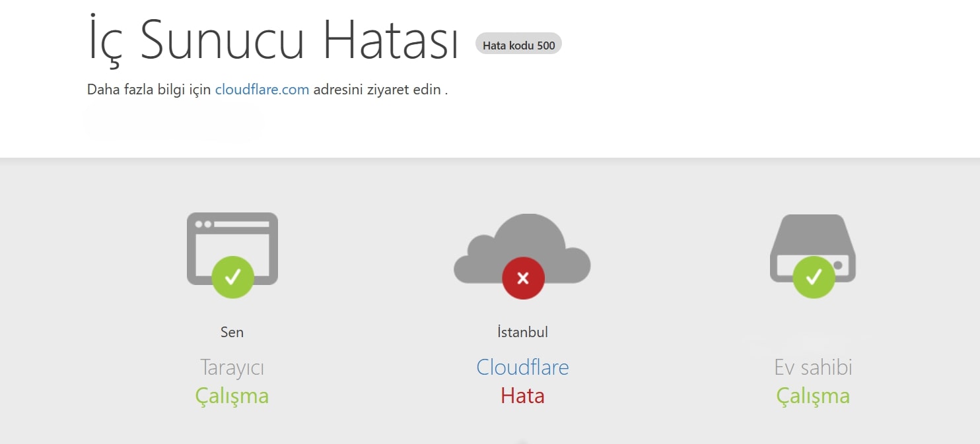The image size is (980, 444).
Task: Click the green checkmark on the server icon
Action: point(812,278)
